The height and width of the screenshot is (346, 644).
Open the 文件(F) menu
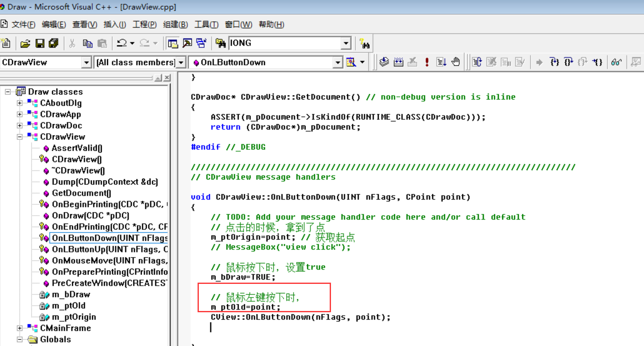pos(23,25)
